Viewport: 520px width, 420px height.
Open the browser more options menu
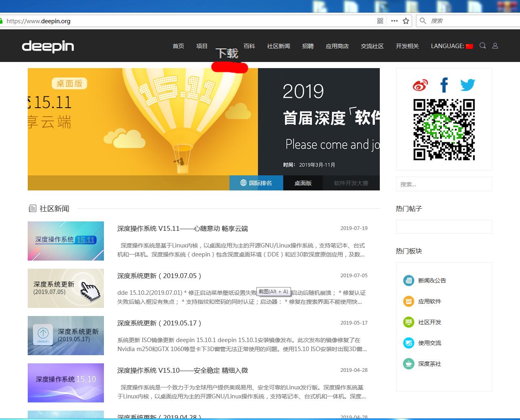pos(394,21)
